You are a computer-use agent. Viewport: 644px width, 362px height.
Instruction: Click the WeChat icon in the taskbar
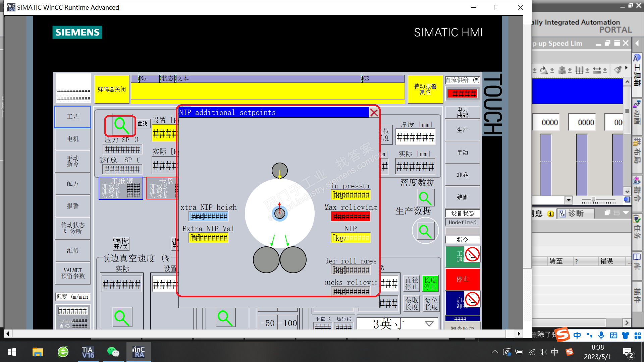pyautogui.click(x=113, y=352)
